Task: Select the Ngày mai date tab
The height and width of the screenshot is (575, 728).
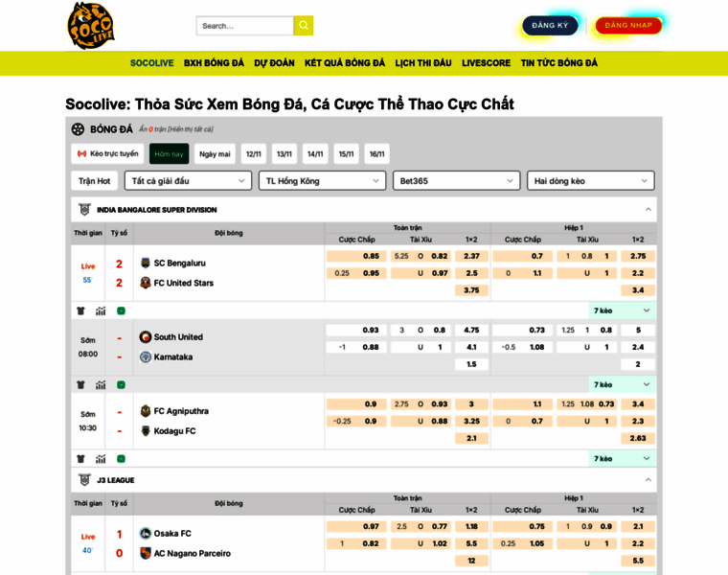Action: 215,153
